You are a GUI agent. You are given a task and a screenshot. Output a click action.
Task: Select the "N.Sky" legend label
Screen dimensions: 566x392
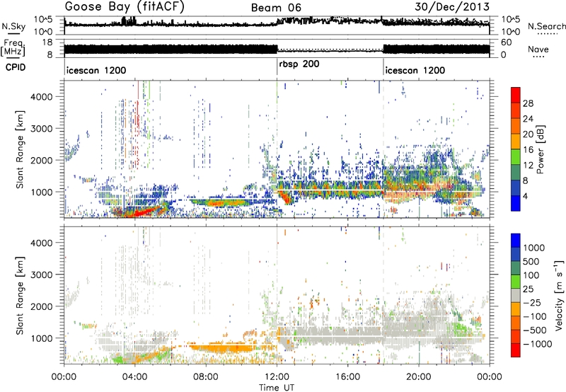coord(13,26)
